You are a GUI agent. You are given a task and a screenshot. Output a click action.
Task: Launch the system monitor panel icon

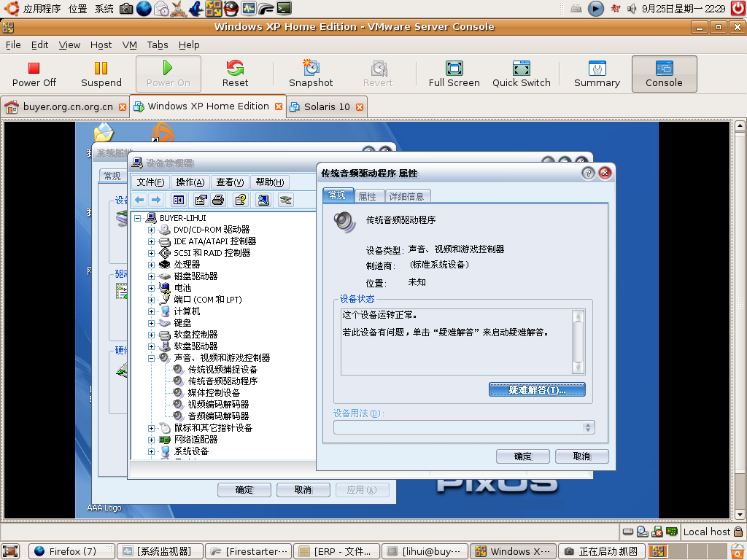tap(249, 8)
